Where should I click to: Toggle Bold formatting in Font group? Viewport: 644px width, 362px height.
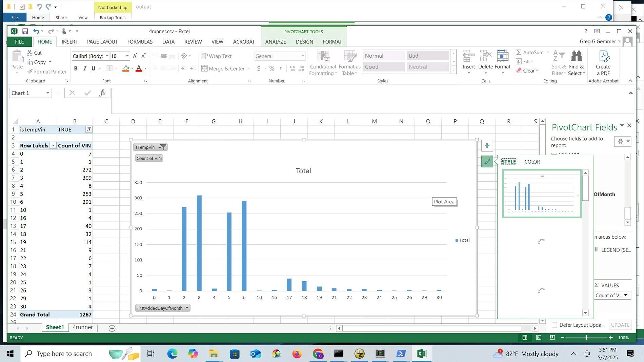76,68
